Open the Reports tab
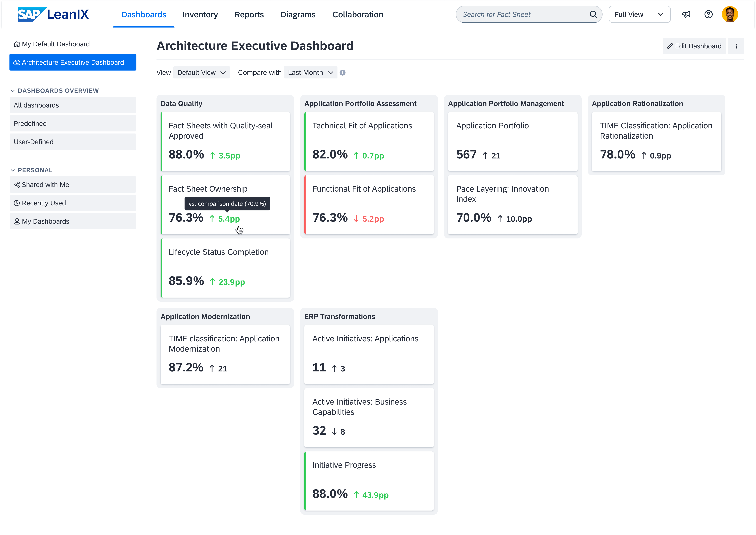Image resolution: width=756 pixels, height=535 pixels. tap(249, 14)
